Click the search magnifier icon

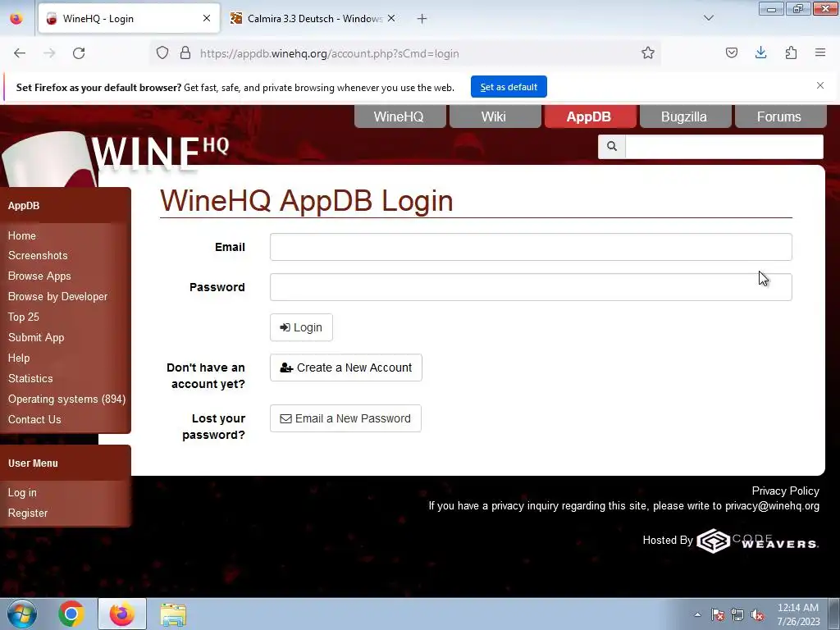pos(612,146)
